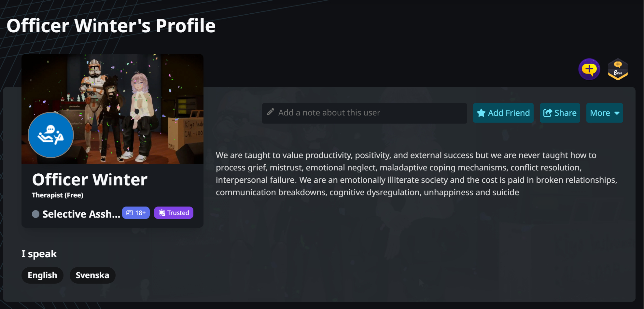
Task: Click the VRChat Plus supporter badge
Action: click(589, 69)
